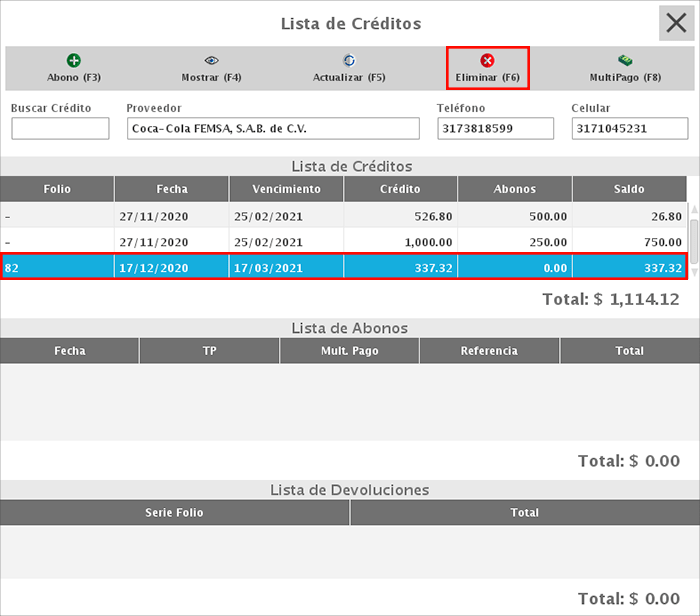Click the Referencia column header in Abonos
Viewport: 700px width, 616px height.
(489, 351)
